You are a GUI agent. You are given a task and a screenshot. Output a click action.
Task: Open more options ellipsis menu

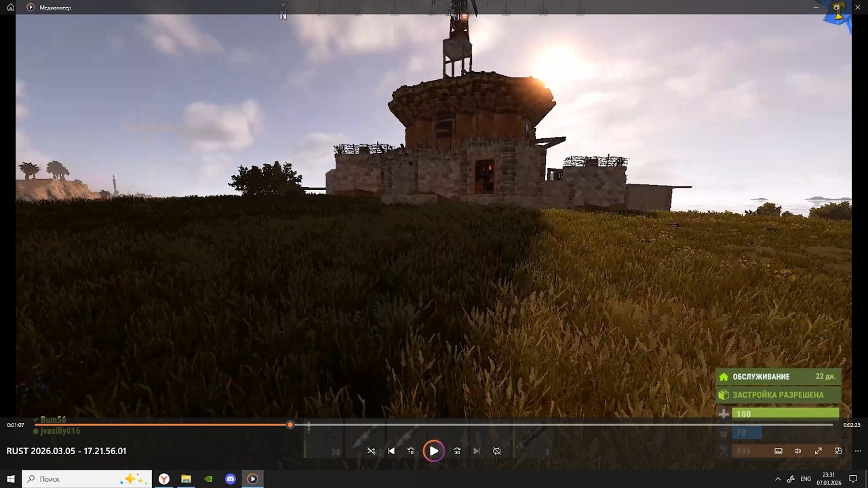click(x=858, y=451)
